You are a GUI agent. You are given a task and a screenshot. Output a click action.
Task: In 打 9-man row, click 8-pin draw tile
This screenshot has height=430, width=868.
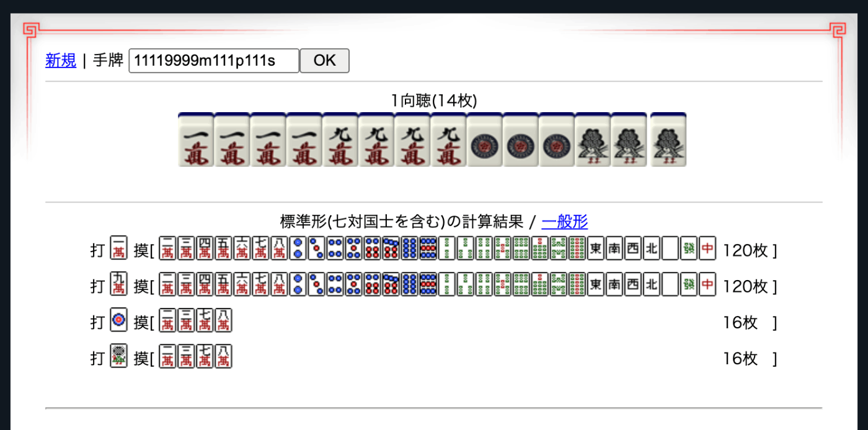tap(410, 284)
